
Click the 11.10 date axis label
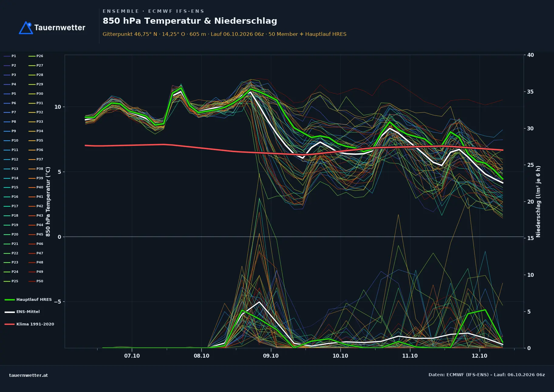(x=410, y=356)
